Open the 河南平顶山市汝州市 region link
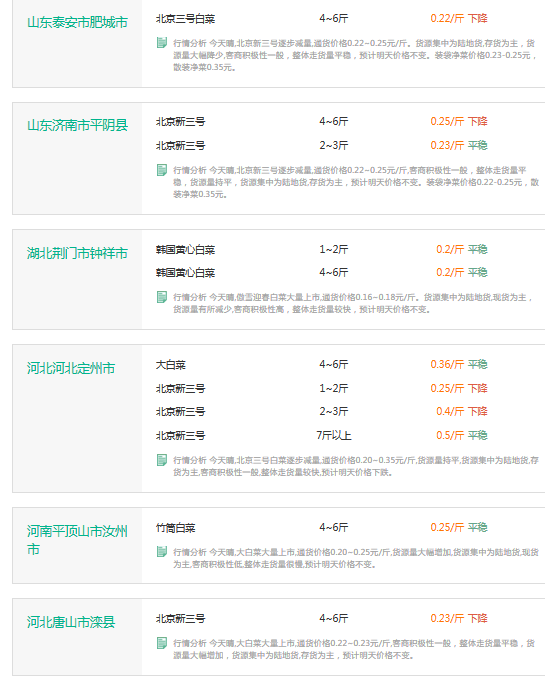This screenshot has height=682, width=545. (x=77, y=540)
